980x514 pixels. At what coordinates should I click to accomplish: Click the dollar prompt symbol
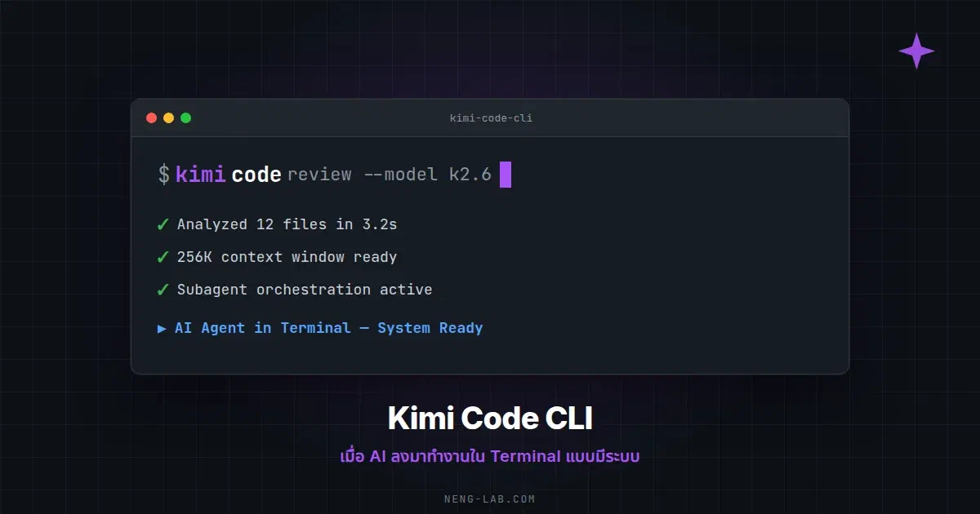pyautogui.click(x=164, y=175)
